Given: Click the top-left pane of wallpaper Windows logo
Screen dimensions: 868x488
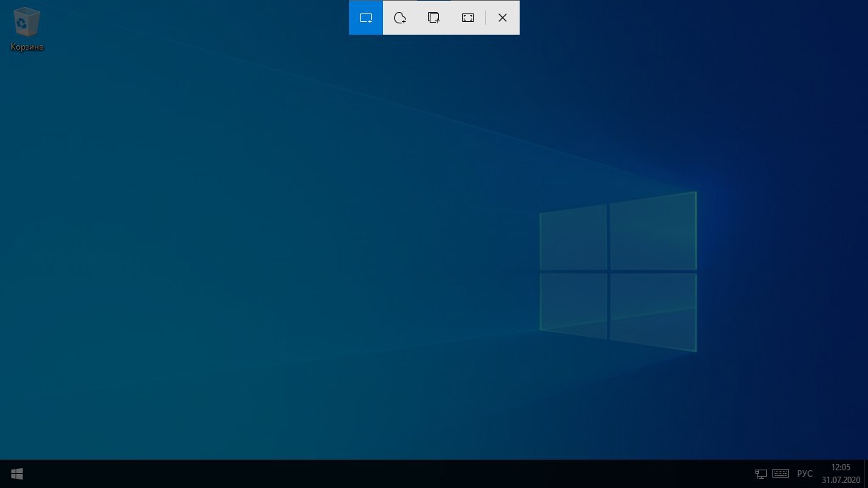Looking at the screenshot, I should (573, 239).
